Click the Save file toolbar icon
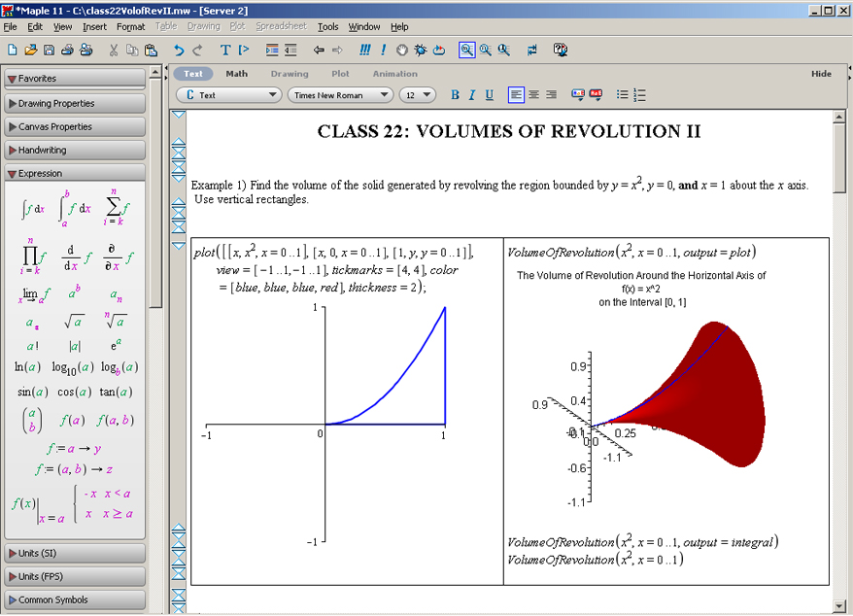Image resolution: width=853 pixels, height=616 pixels. tap(51, 50)
